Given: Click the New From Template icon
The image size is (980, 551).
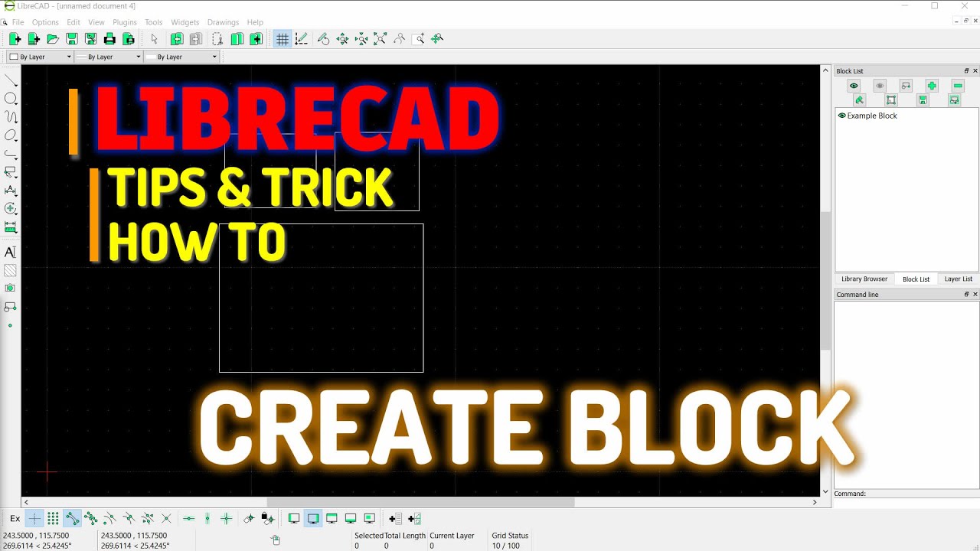Looking at the screenshot, I should (34, 39).
